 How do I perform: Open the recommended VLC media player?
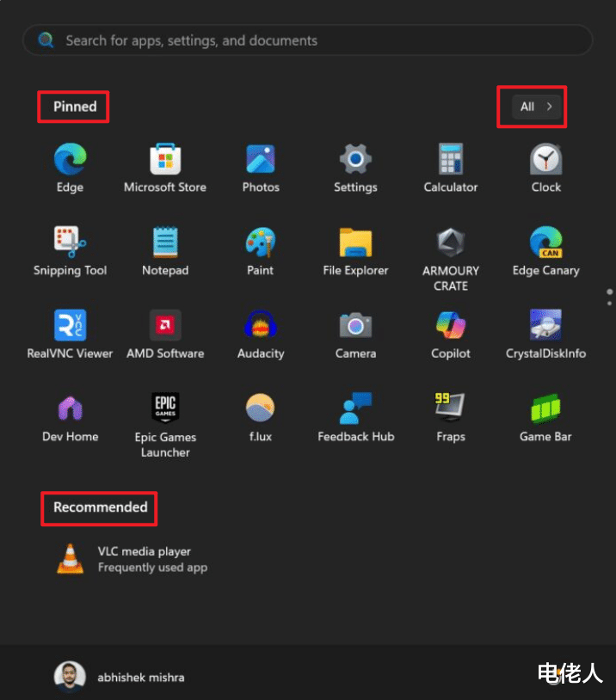[x=132, y=559]
